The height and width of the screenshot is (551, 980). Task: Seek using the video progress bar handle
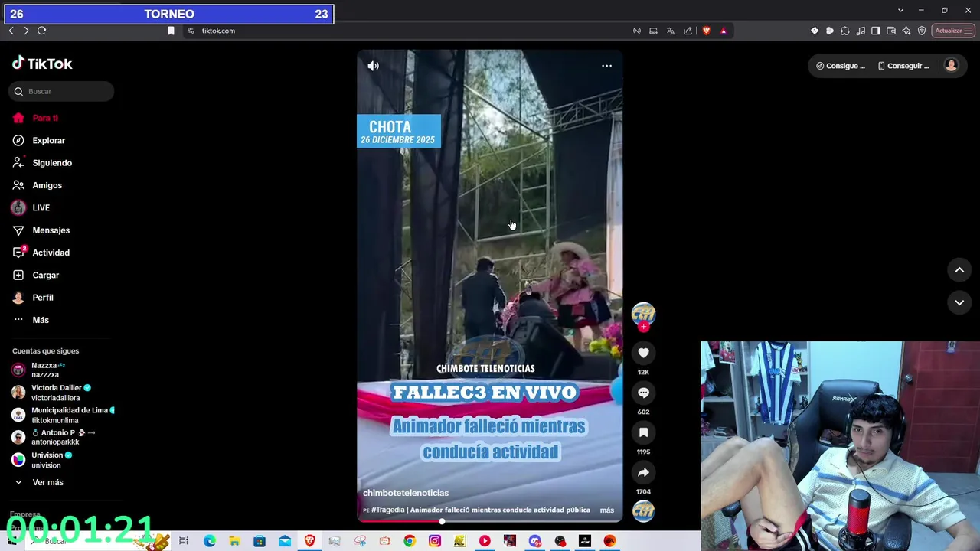[x=442, y=521]
